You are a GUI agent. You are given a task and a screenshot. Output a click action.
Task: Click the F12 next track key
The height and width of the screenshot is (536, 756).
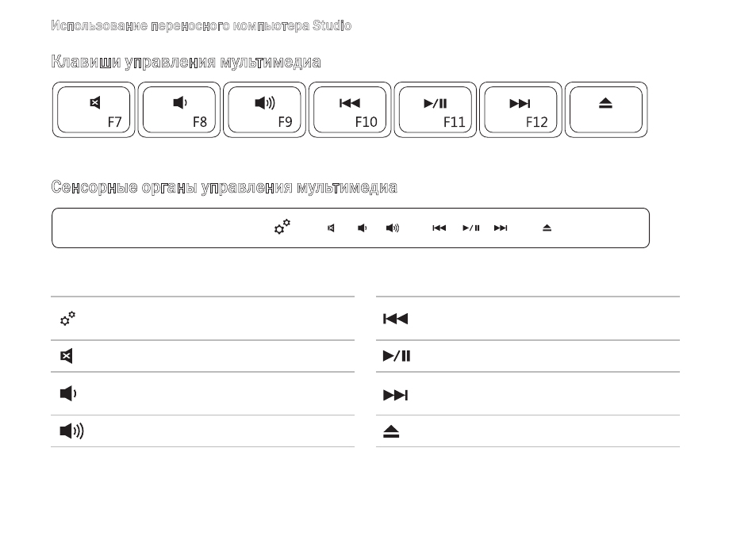pyautogui.click(x=520, y=110)
